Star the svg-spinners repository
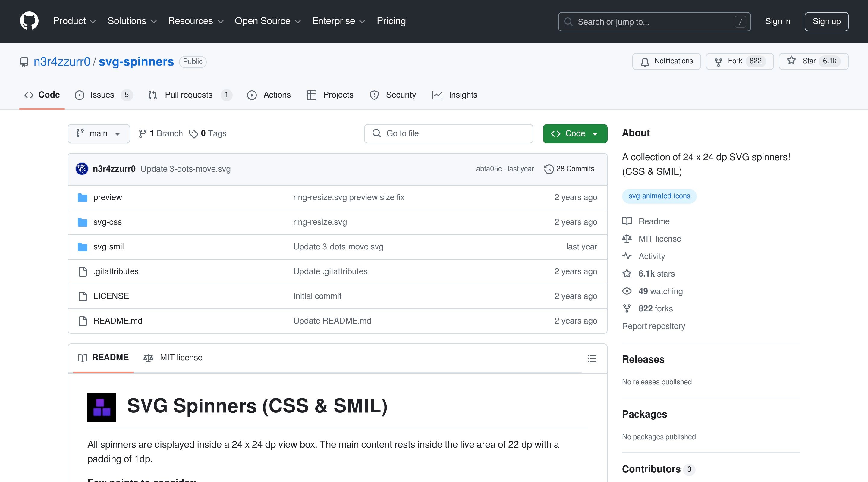This screenshot has width=868, height=482. click(813, 61)
